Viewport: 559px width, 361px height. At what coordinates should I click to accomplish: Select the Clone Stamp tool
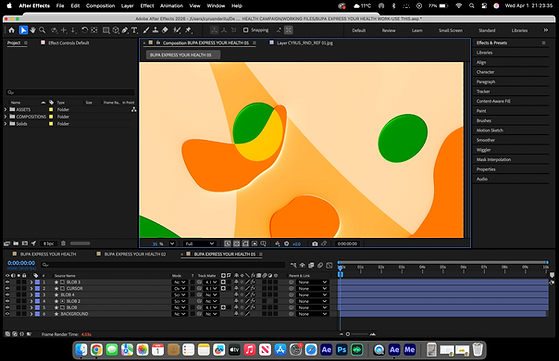click(x=155, y=30)
